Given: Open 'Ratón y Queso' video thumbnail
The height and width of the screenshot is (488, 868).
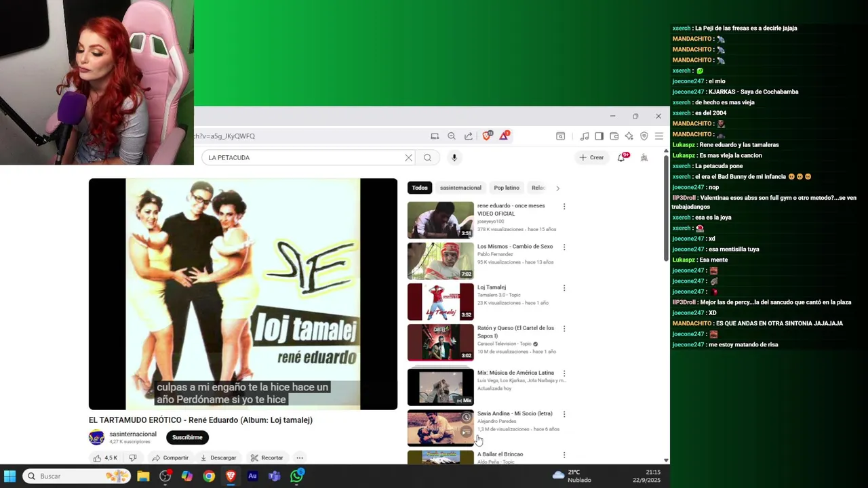Looking at the screenshot, I should pos(441,342).
